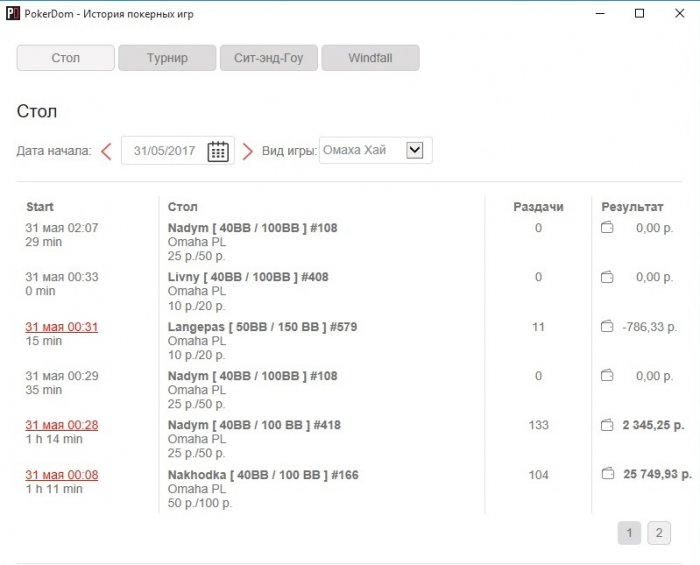700x565 pixels.
Task: Open the 31 мая 00:31 session link
Action: click(x=62, y=327)
